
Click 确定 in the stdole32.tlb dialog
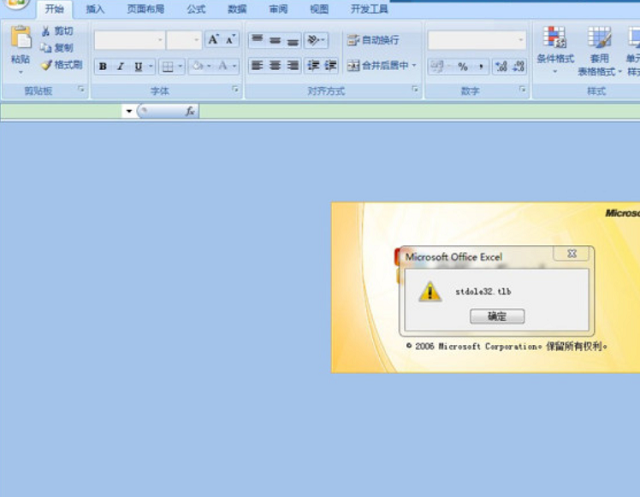497,316
